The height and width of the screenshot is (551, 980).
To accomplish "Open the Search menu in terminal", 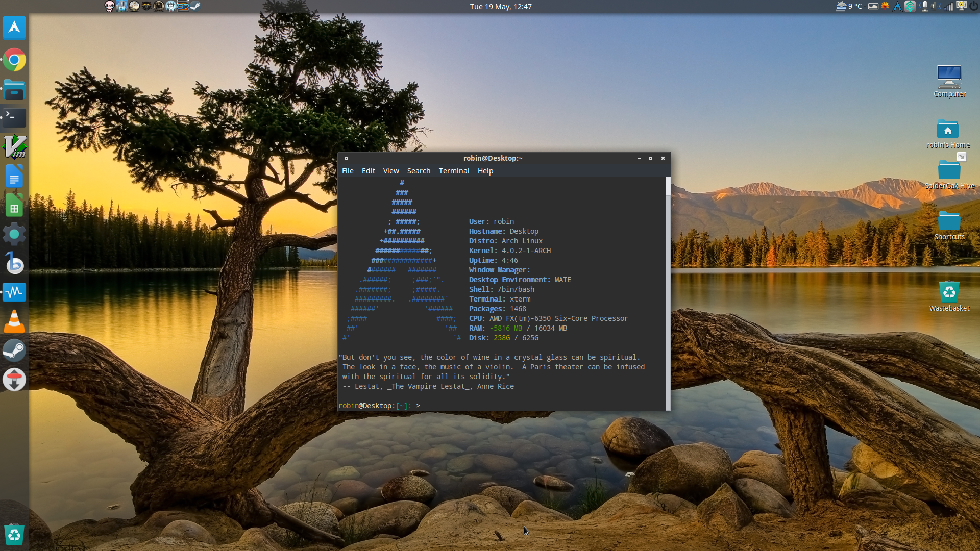I will (419, 171).
